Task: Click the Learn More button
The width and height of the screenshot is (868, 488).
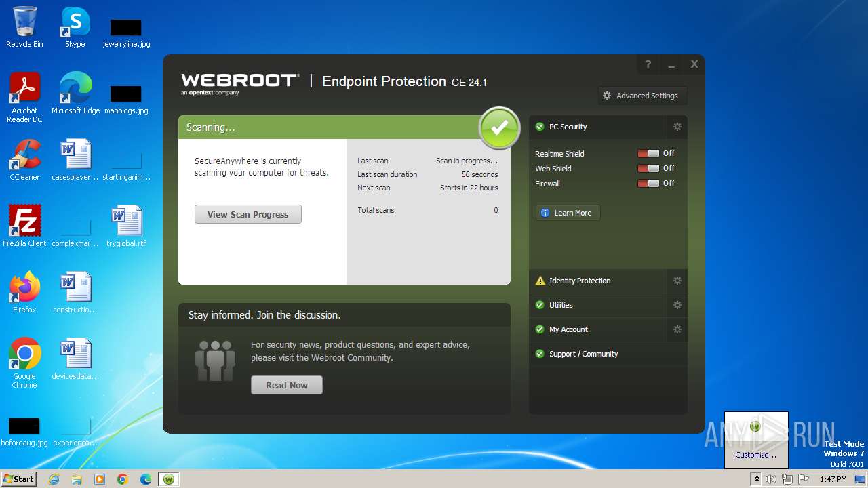Action: coord(568,213)
